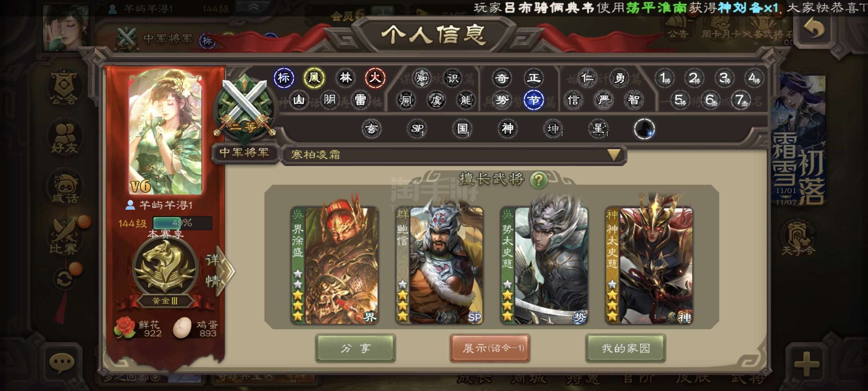Click the 49% experience progress bar
The image size is (868, 391).
coord(182,223)
